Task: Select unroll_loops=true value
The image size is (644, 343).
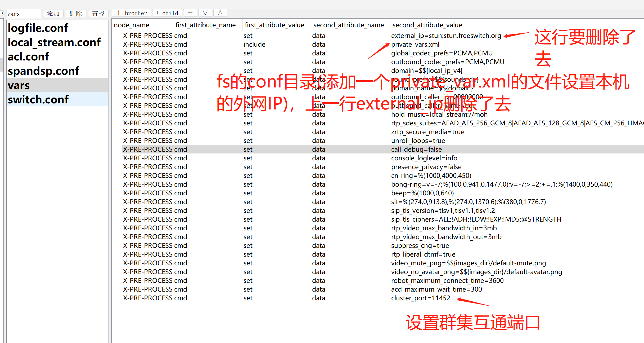Action: click(x=418, y=140)
